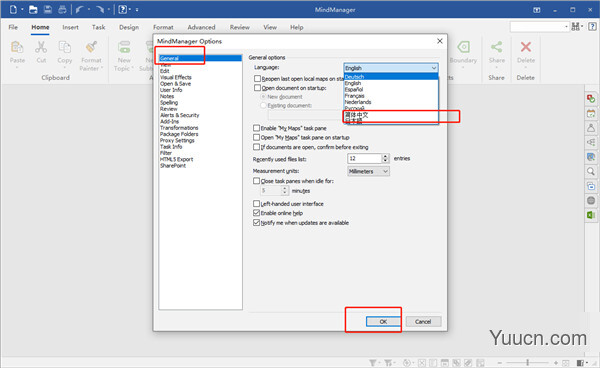Viewport: 600px width, 368px height.
Task: Select Deutsch in the language list
Action: tap(391, 77)
